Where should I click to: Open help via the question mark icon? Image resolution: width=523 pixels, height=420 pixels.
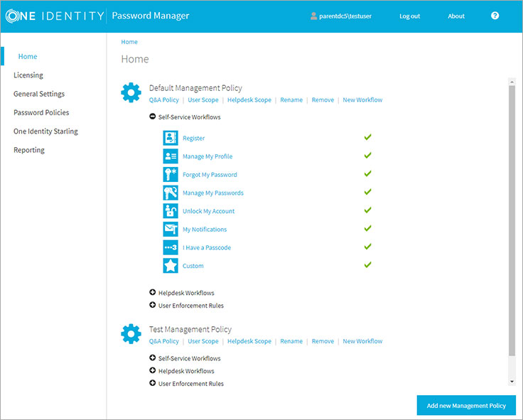495,16
